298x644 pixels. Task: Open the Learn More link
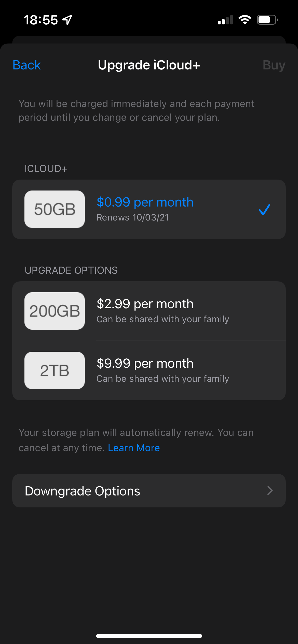134,447
